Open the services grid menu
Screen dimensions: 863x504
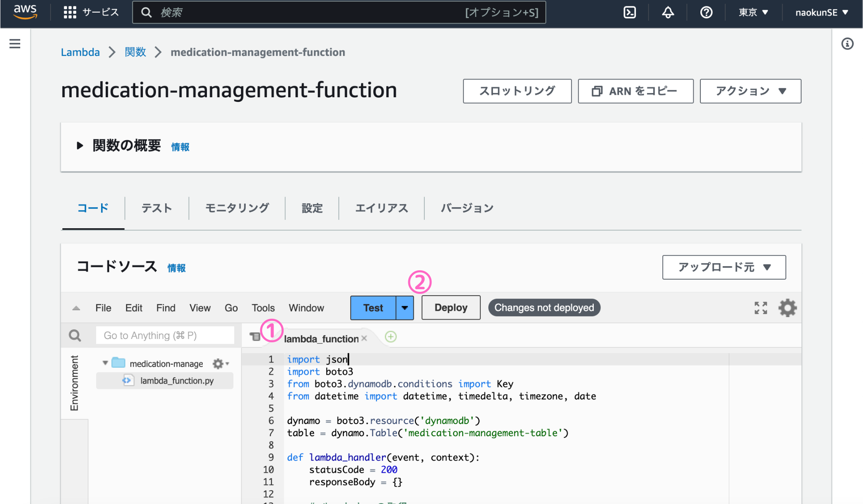pyautogui.click(x=70, y=12)
